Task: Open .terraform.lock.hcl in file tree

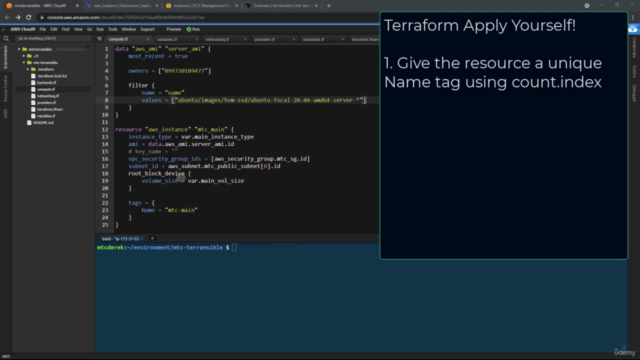Action: click(x=52, y=76)
